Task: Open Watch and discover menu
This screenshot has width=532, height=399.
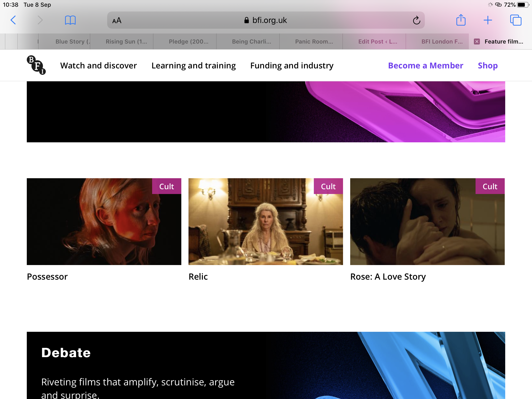Action: [x=98, y=66]
